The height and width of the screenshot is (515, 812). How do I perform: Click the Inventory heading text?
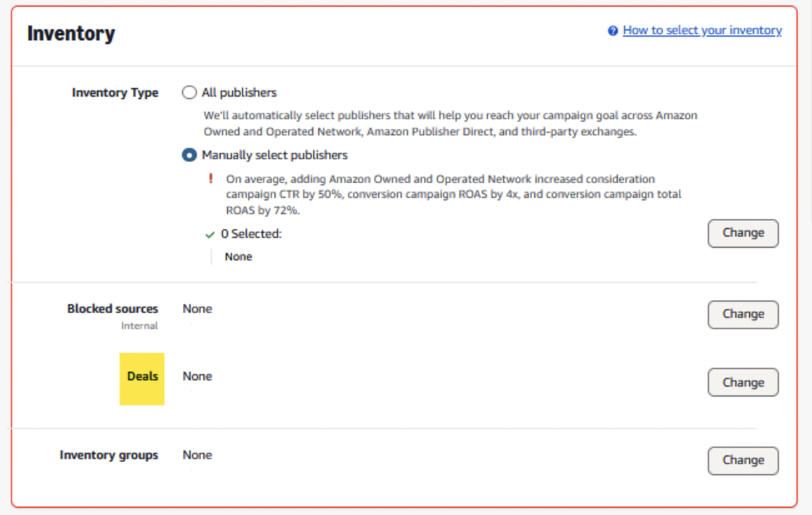71,34
